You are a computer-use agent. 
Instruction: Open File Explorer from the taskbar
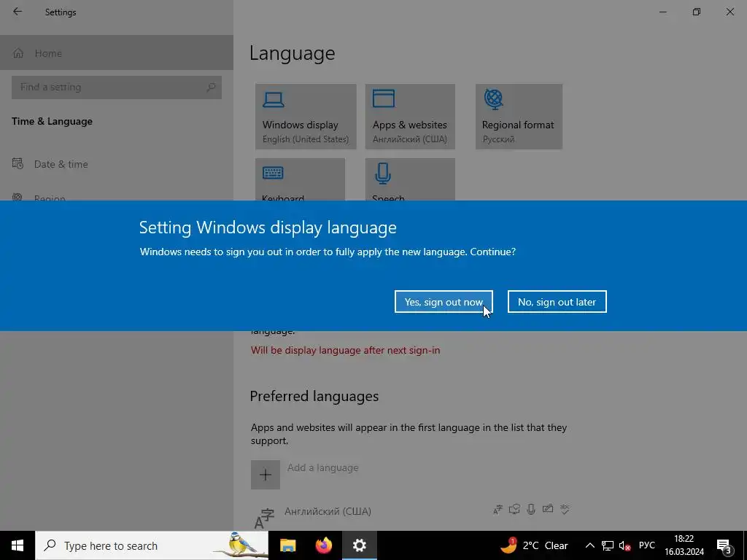tap(287, 545)
